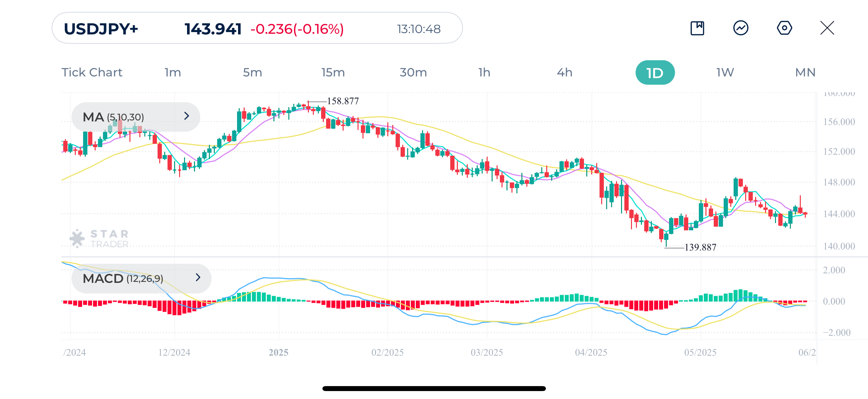Open the chart save/bookmark icon
The image size is (868, 399).
pos(697,29)
